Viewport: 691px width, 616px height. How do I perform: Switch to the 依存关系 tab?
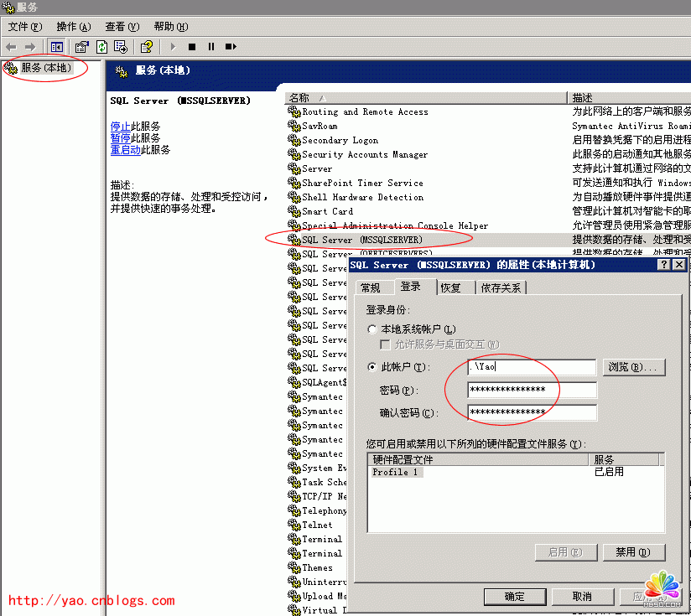tap(501, 287)
